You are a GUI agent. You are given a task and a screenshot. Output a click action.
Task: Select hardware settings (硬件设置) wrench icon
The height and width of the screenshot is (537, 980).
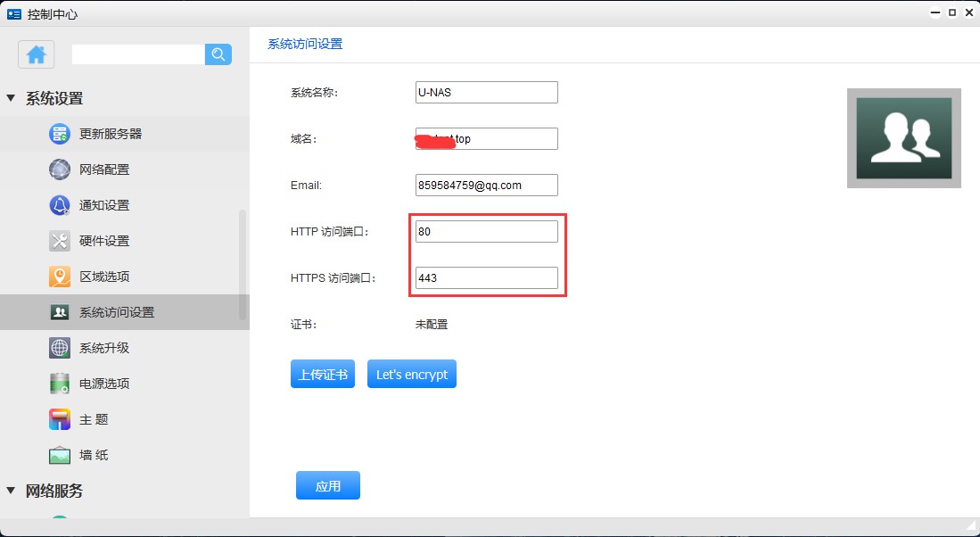tap(60, 241)
